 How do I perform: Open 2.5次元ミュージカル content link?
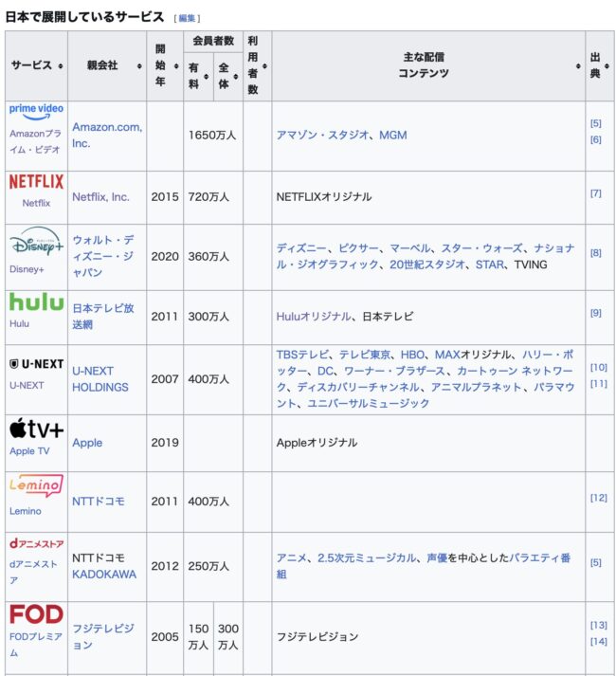pyautogui.click(x=367, y=557)
